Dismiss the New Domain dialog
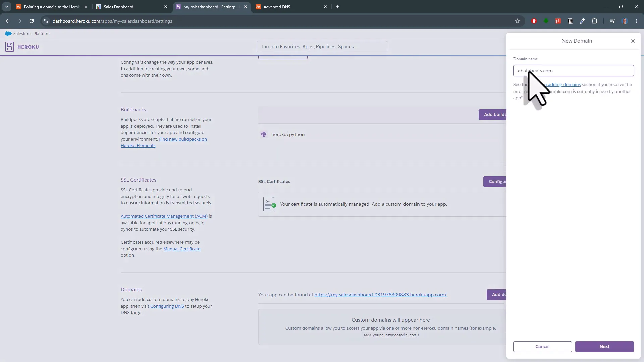The width and height of the screenshot is (644, 362). pos(633,41)
